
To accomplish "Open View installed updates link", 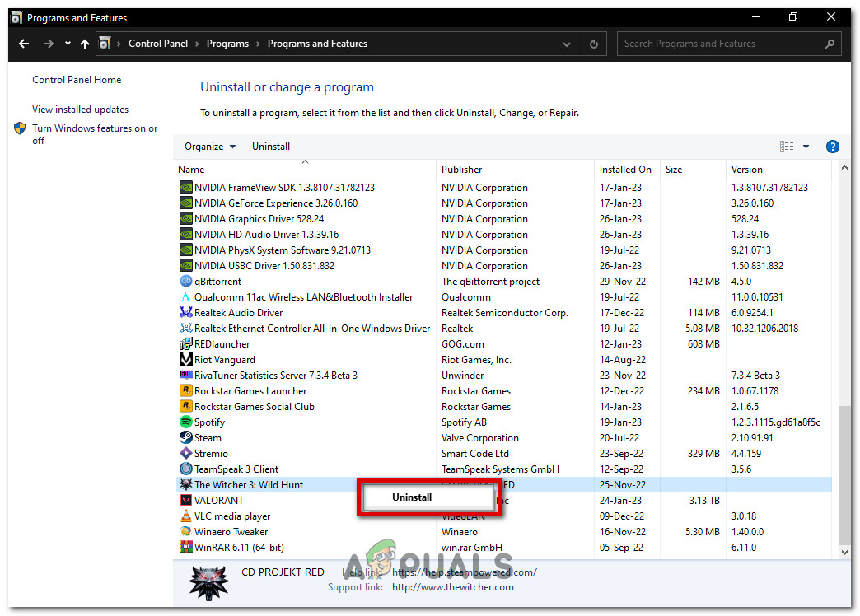I will point(80,110).
